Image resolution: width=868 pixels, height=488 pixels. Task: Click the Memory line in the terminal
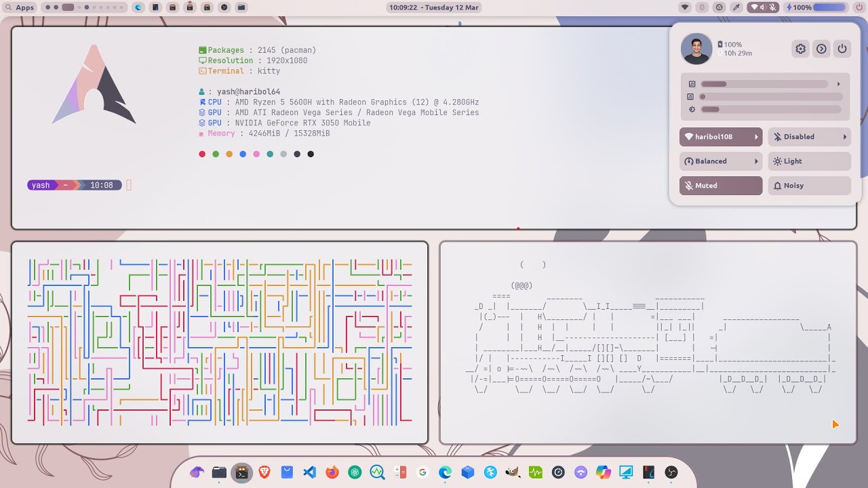pyautogui.click(x=264, y=134)
